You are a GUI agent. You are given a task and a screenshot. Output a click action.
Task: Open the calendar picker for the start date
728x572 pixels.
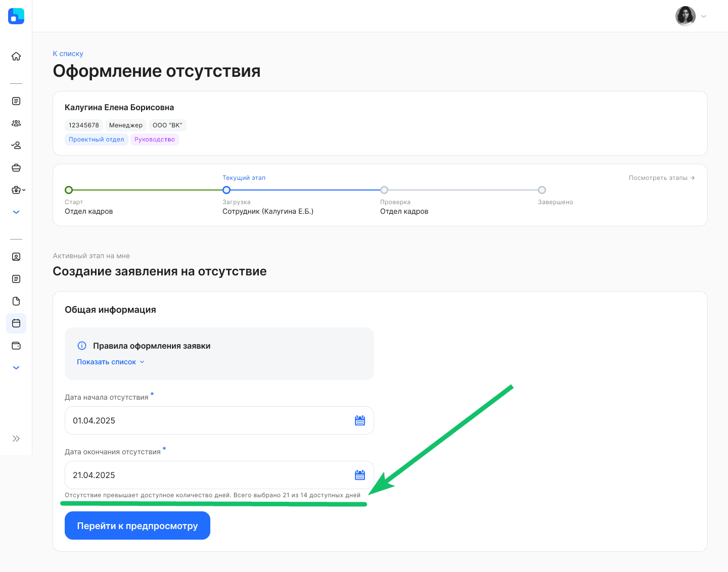360,420
